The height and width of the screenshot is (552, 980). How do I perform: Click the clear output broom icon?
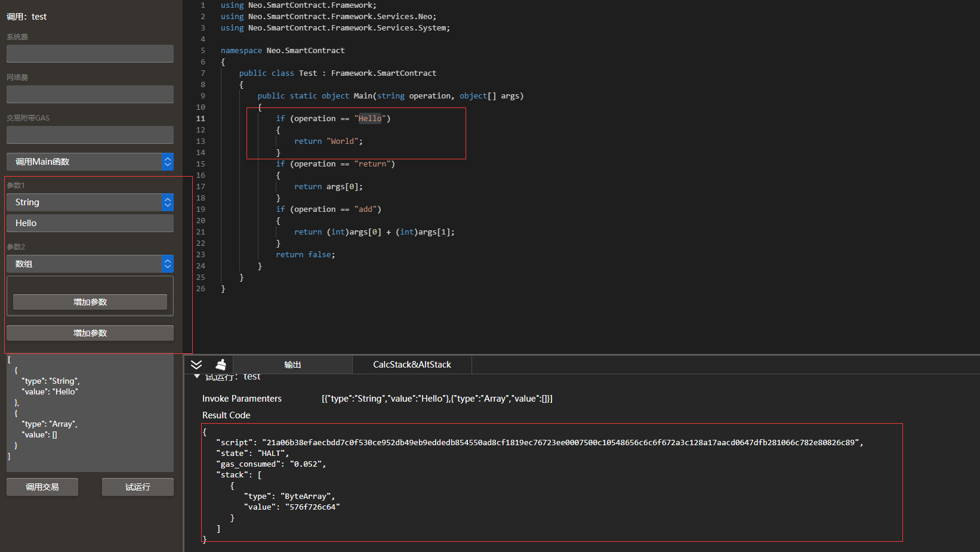(x=221, y=365)
